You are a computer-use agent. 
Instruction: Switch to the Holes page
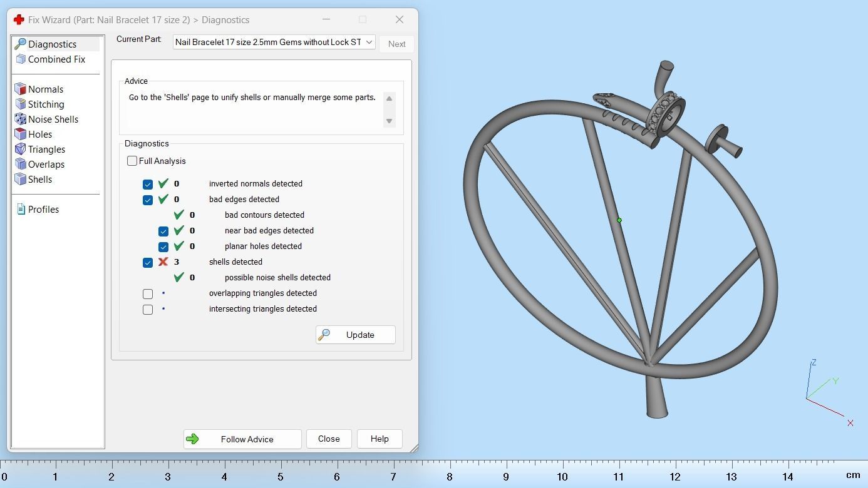tap(39, 134)
